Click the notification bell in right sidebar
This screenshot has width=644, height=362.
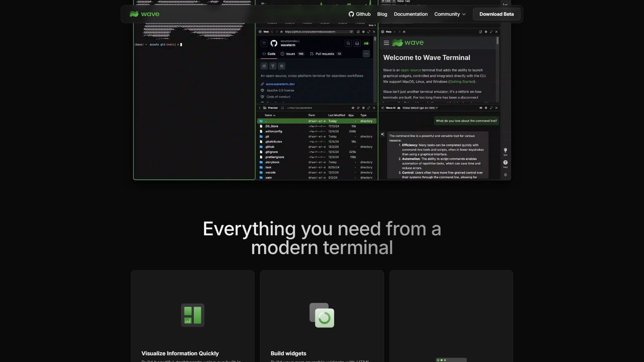505,175
